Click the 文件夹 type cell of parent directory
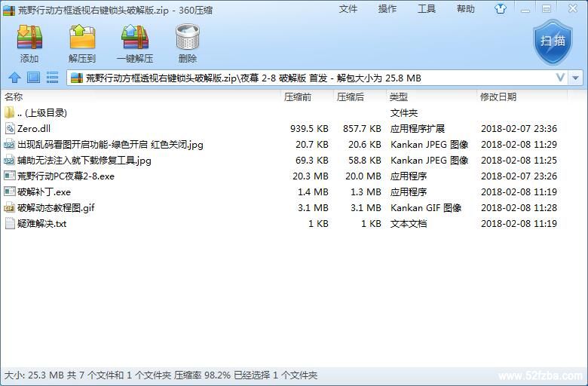Image resolution: width=588 pixels, height=386 pixels. click(404, 113)
